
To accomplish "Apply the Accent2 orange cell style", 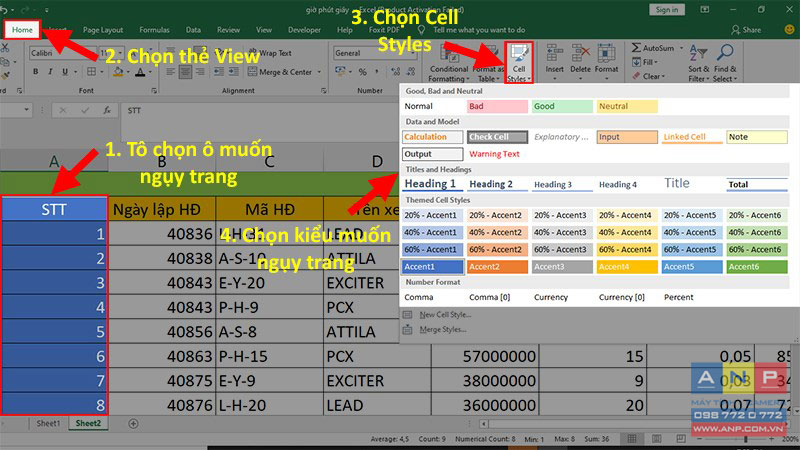I will (x=497, y=267).
